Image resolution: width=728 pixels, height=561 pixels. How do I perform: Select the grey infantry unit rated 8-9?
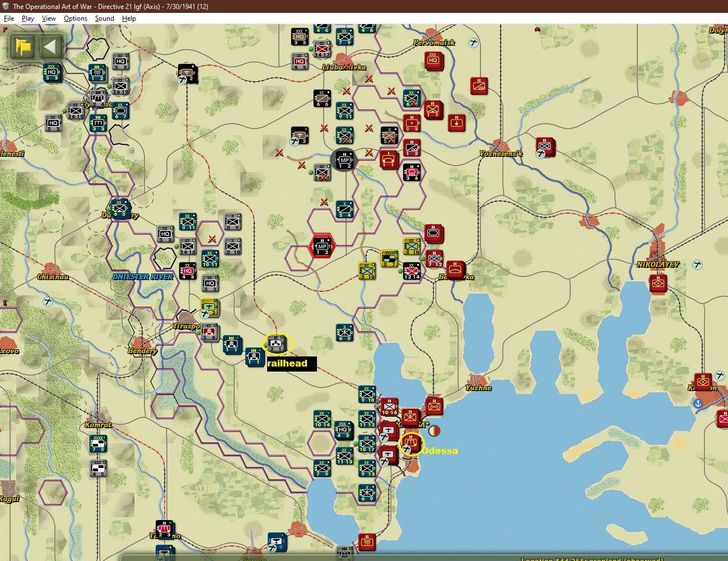[232, 221]
